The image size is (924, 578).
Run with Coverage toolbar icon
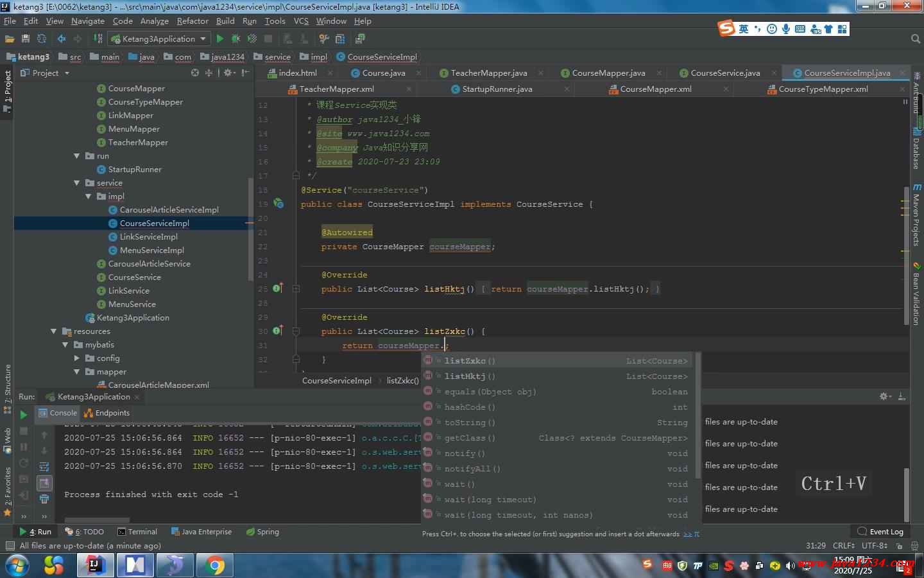click(x=252, y=39)
